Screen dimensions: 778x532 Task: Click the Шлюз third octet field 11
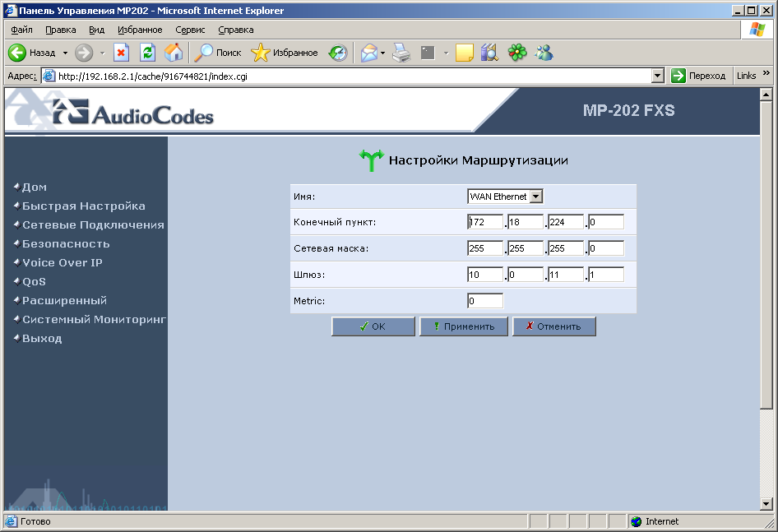coord(566,275)
